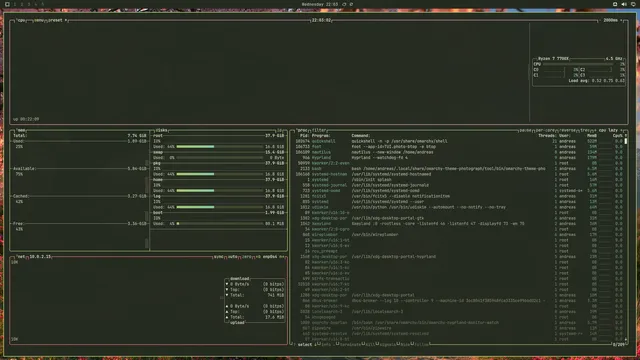
Task: Select the systemd-journal process row
Action: point(458,185)
